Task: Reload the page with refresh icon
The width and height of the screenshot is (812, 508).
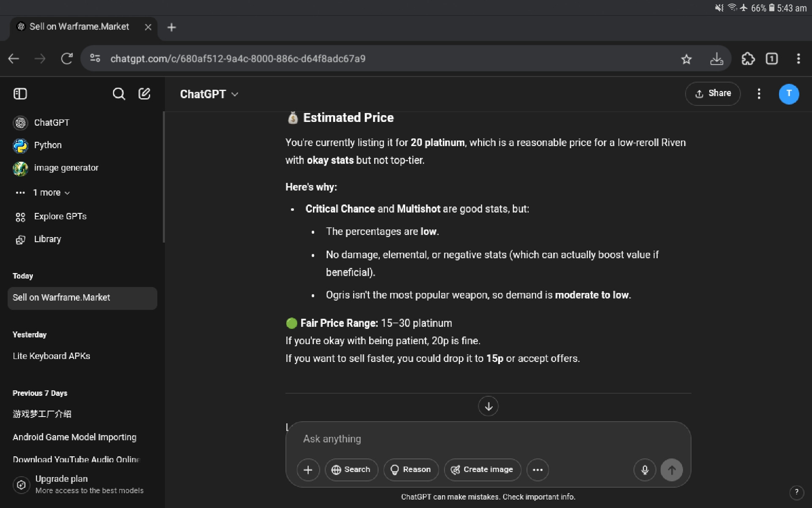Action: (x=67, y=59)
